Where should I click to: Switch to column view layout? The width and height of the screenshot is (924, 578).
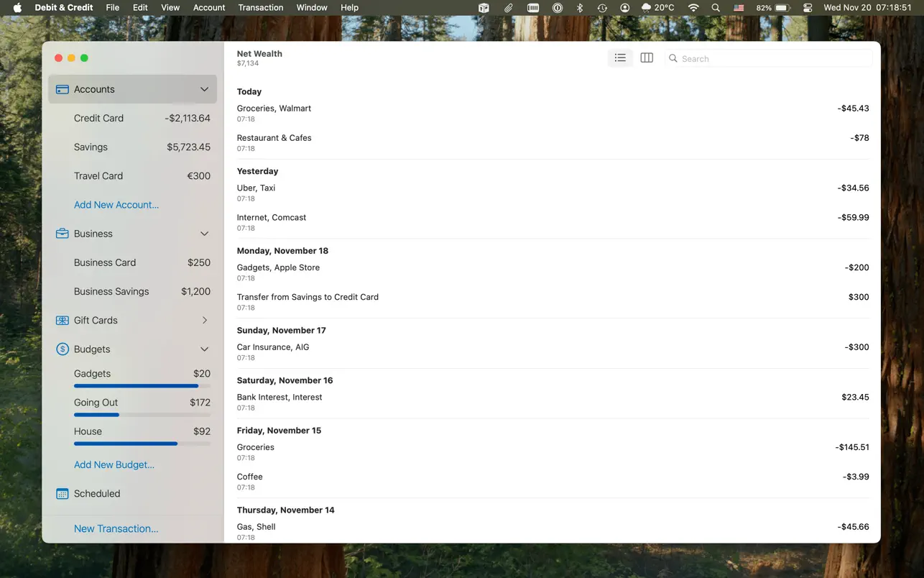click(x=647, y=58)
